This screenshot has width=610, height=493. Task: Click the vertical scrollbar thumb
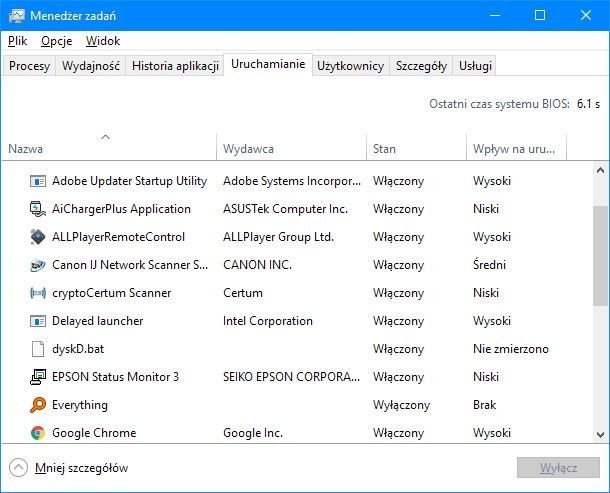coord(600,256)
